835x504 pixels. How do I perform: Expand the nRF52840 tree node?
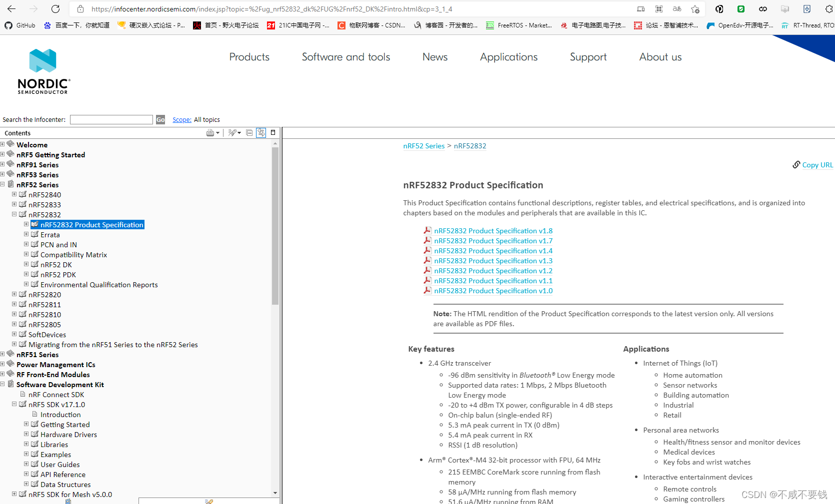14,194
